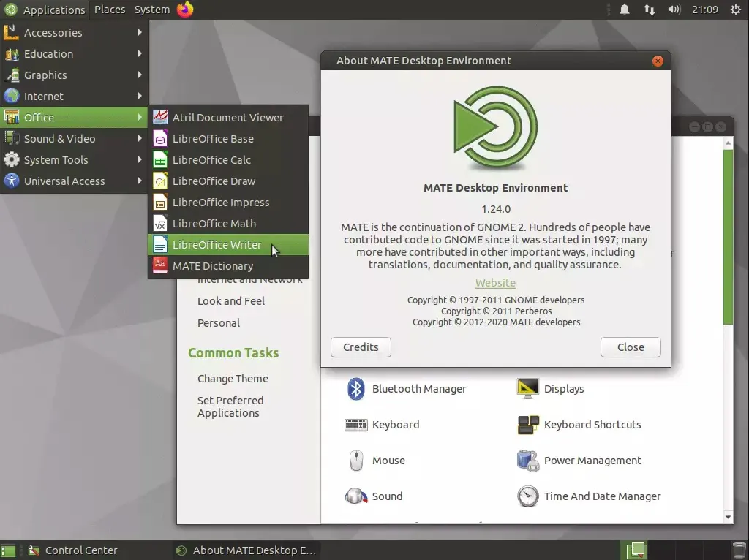
Task: Click the Control Center scrollbar thumb
Action: point(728,237)
